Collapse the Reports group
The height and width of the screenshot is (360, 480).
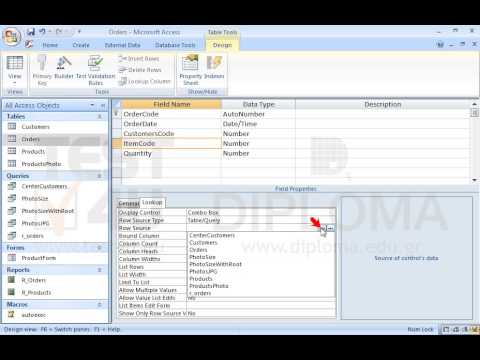99,270
